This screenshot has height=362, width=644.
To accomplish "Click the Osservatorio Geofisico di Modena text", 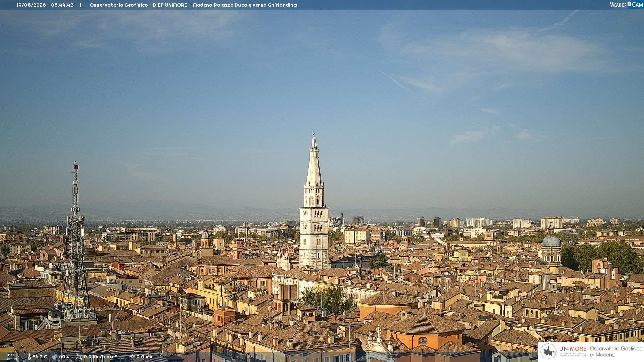I will click(616, 352).
